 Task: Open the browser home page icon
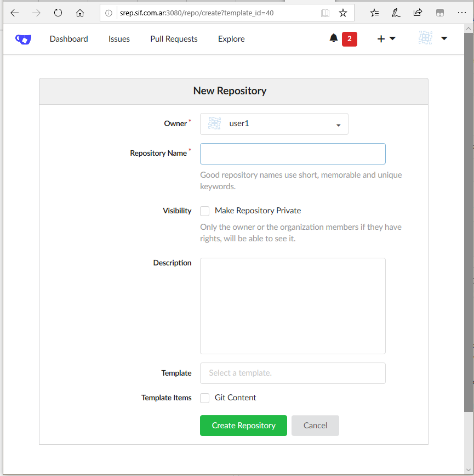(x=80, y=13)
